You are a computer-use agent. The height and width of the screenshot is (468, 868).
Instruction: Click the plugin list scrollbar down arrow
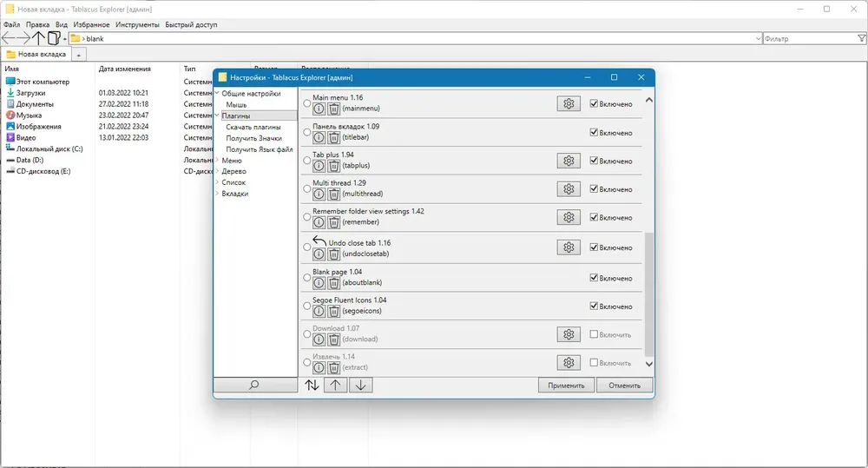[648, 364]
